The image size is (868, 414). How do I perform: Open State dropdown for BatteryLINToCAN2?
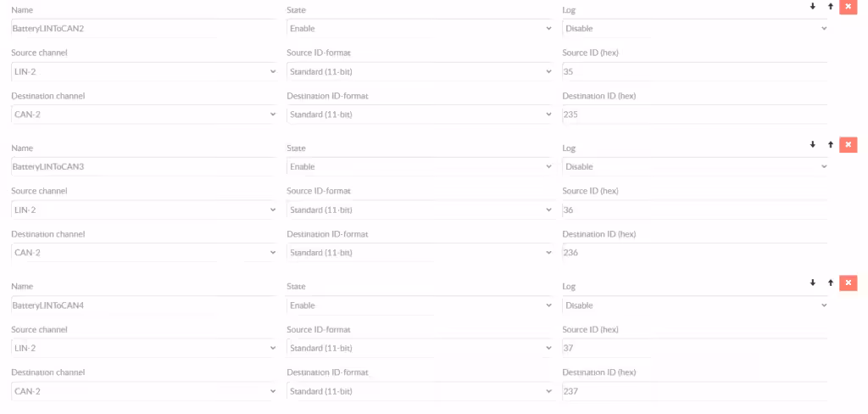coord(420,28)
